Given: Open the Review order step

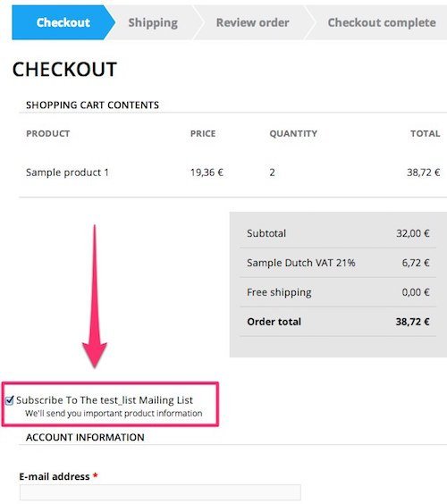Looking at the screenshot, I should coord(252,22).
